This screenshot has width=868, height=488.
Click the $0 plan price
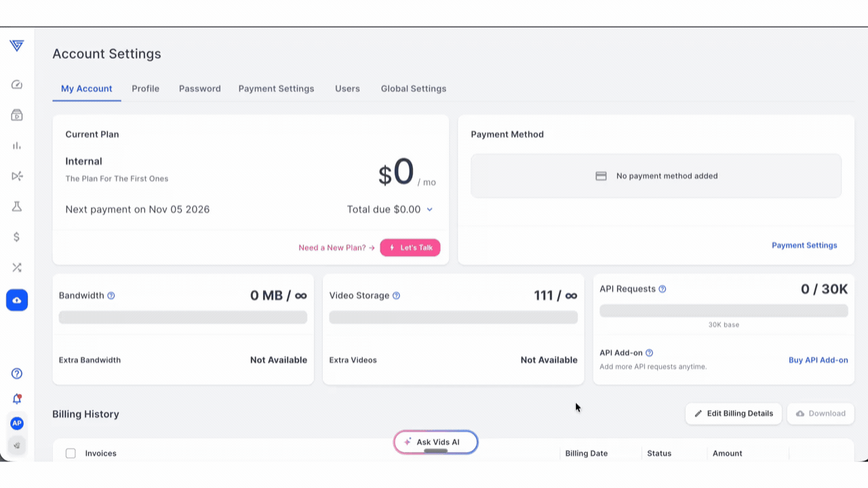tap(396, 172)
